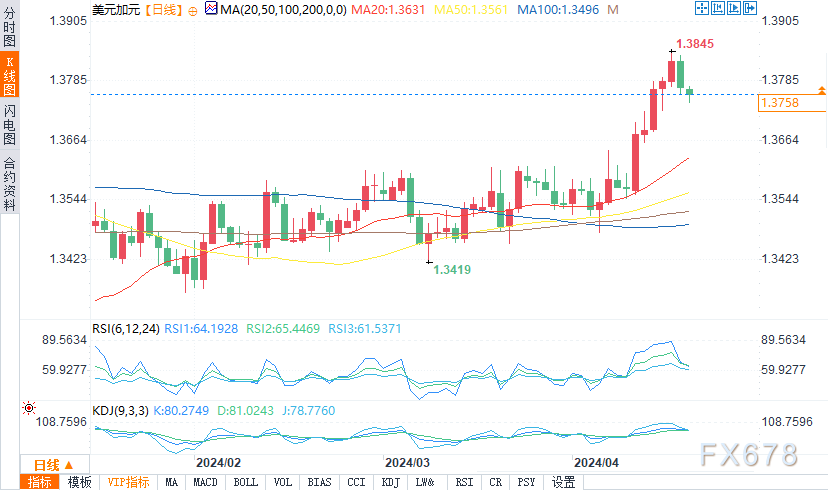
Task: Select the 指标 bottom tab
Action: [x=40, y=482]
